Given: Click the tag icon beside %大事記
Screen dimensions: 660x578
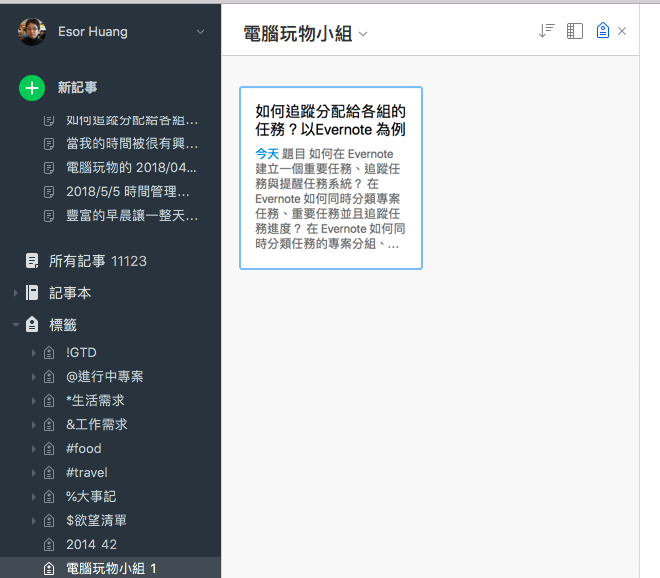Looking at the screenshot, I should pos(49,497).
